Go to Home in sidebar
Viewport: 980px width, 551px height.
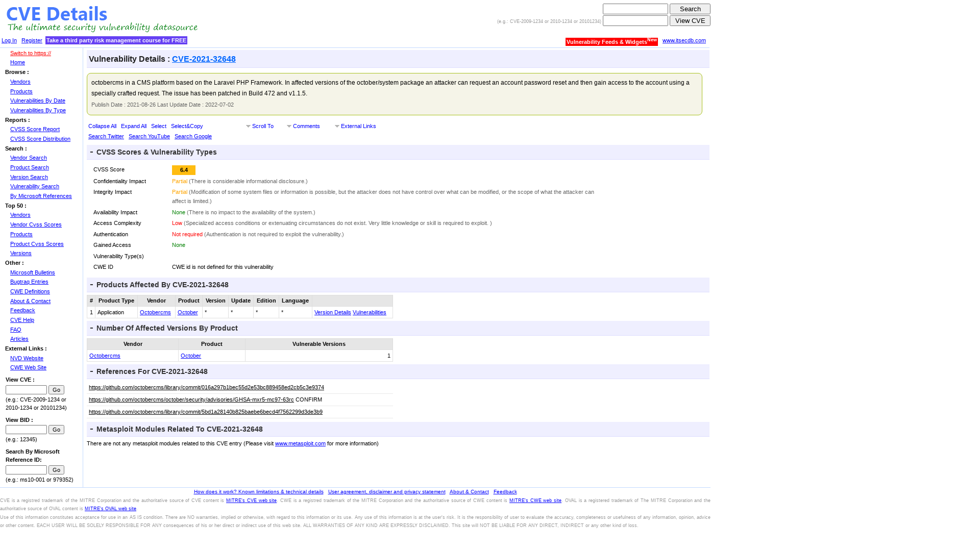coord(17,62)
